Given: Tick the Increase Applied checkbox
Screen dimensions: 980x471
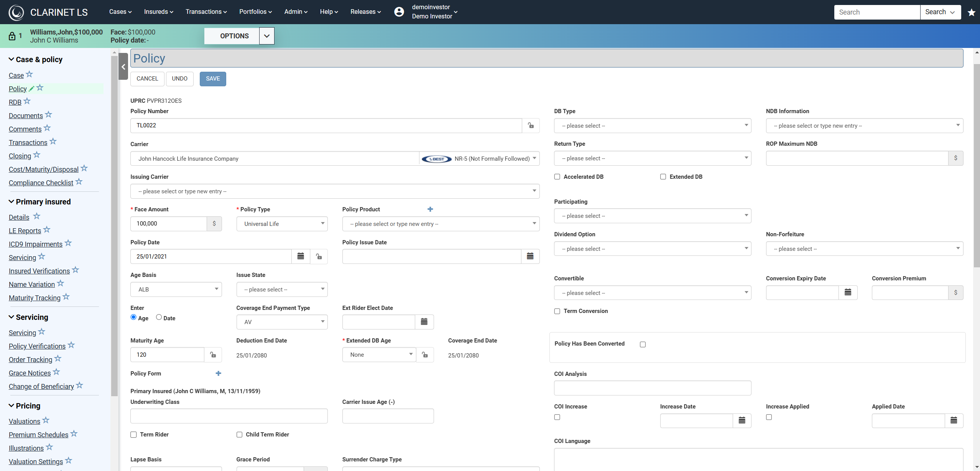Looking at the screenshot, I should click(x=769, y=417).
